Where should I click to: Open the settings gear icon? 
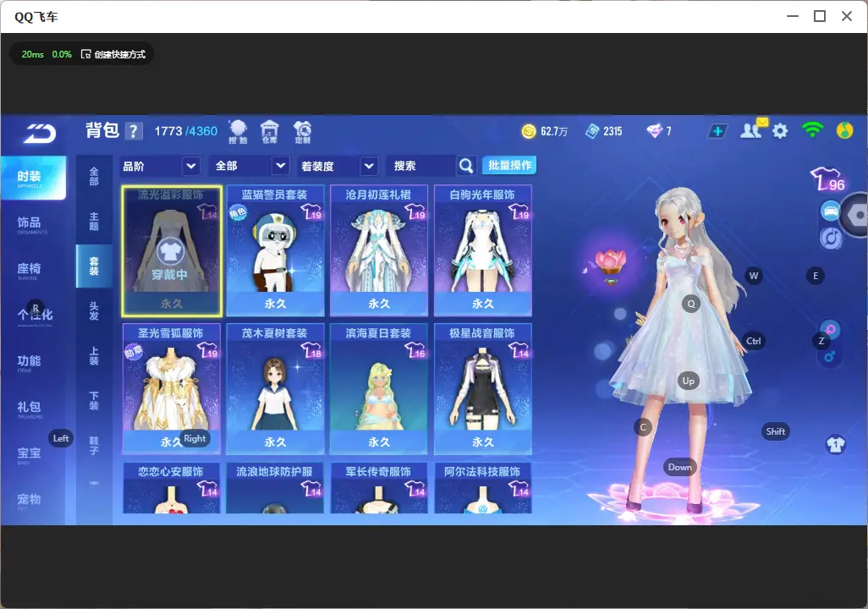(x=780, y=131)
